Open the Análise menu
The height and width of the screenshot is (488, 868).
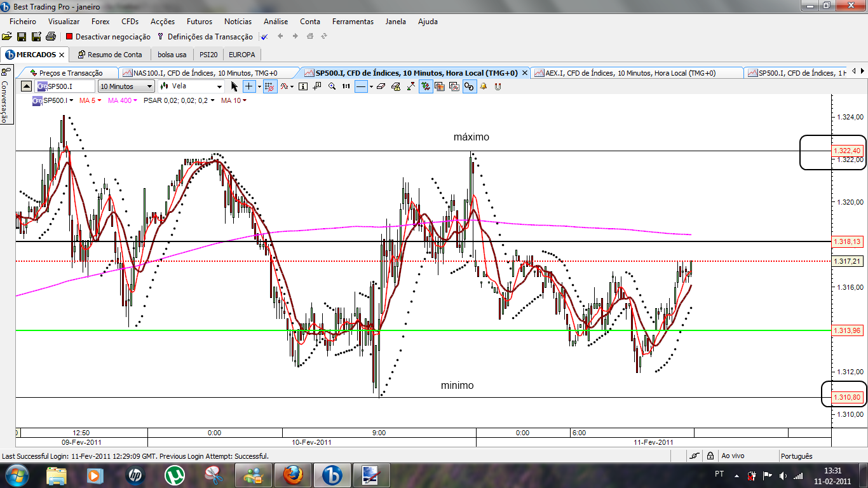[276, 21]
